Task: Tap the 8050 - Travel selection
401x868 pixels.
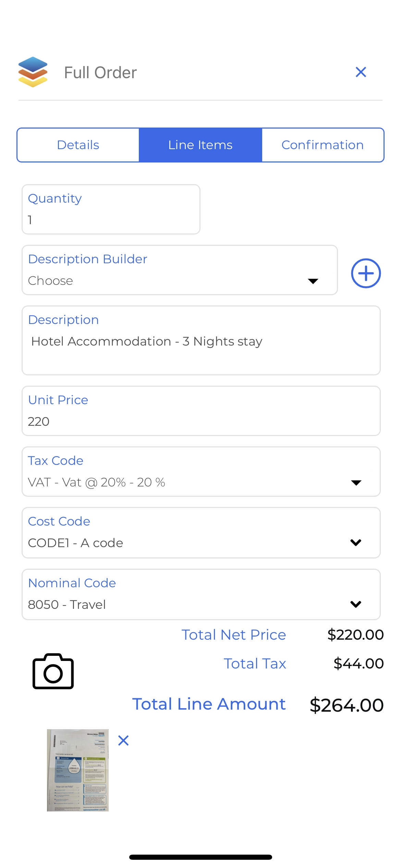Action: [67, 605]
